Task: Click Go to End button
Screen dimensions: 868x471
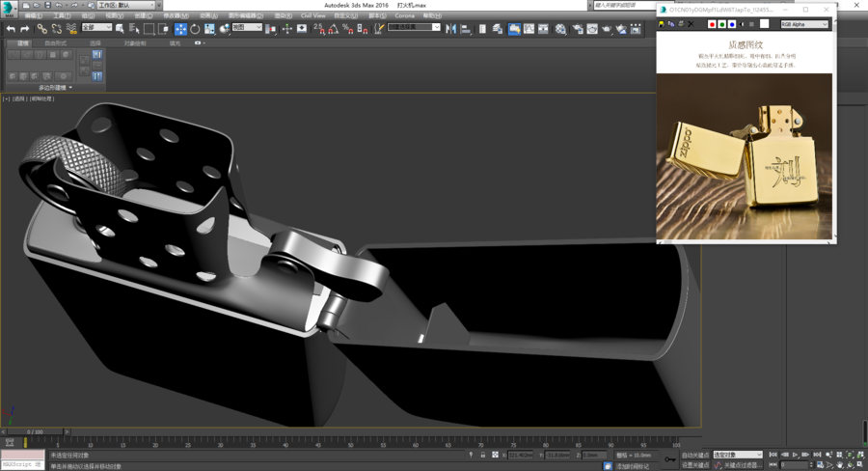Action: pyautogui.click(x=817, y=455)
